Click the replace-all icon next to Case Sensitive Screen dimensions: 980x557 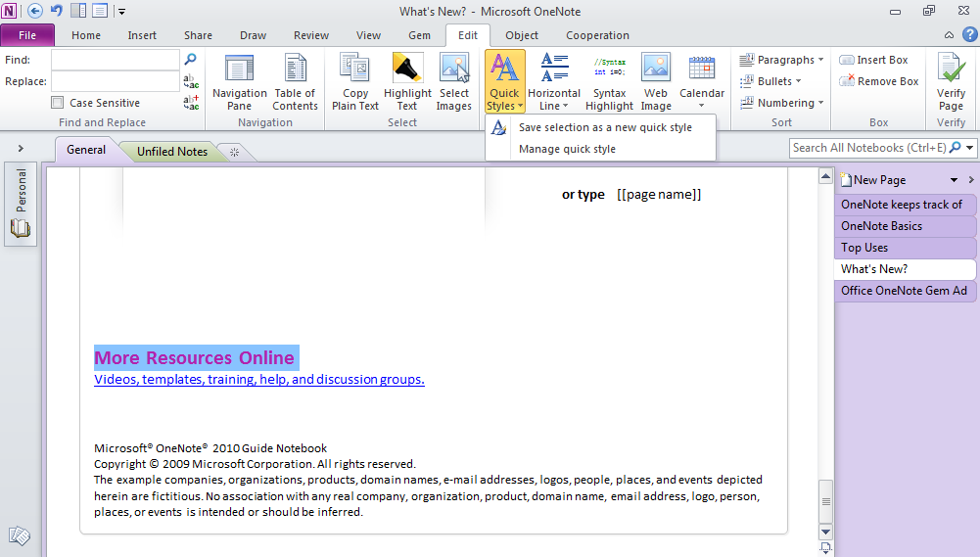(x=191, y=103)
